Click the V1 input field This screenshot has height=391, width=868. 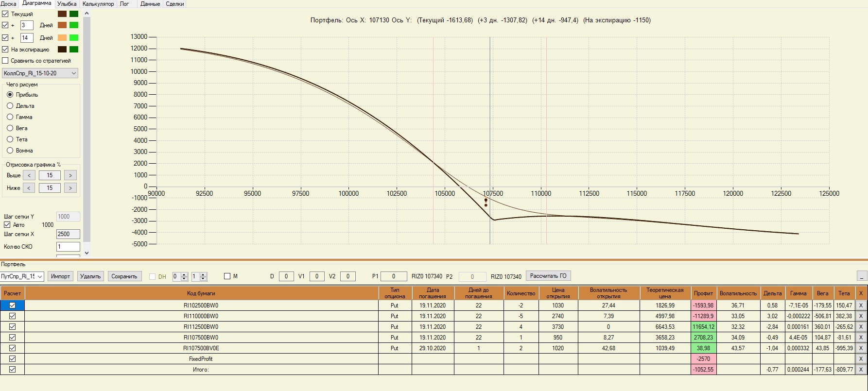pyautogui.click(x=317, y=276)
